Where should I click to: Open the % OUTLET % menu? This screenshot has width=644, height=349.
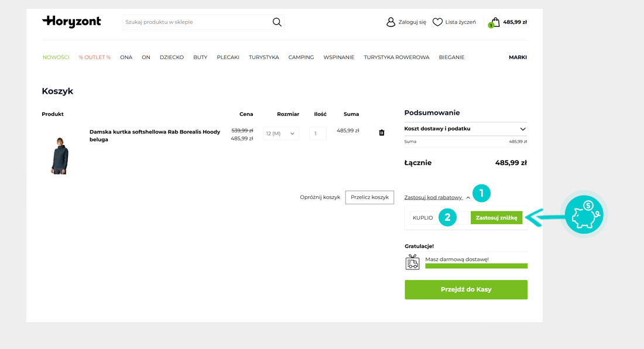click(95, 57)
